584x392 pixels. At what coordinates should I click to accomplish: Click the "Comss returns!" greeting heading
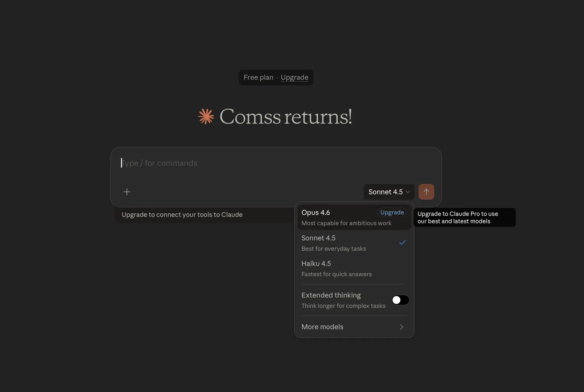286,116
